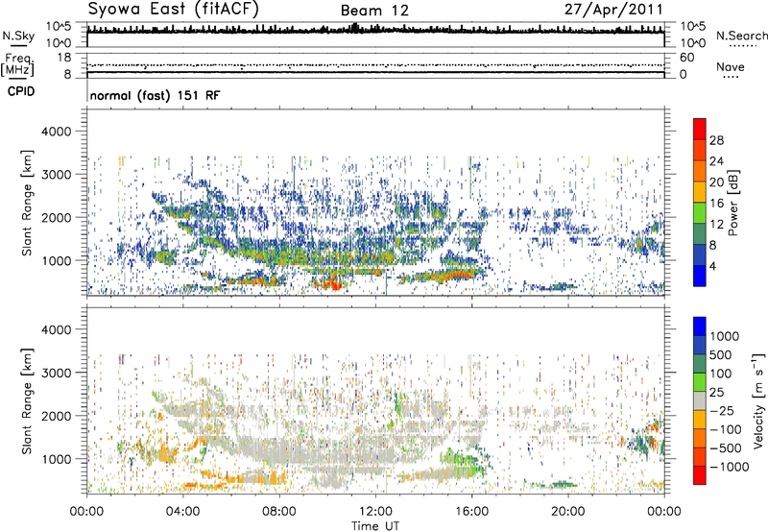768x532 pixels.
Task: Click the "4000" range tick of the Power panel
Action: tap(56, 132)
